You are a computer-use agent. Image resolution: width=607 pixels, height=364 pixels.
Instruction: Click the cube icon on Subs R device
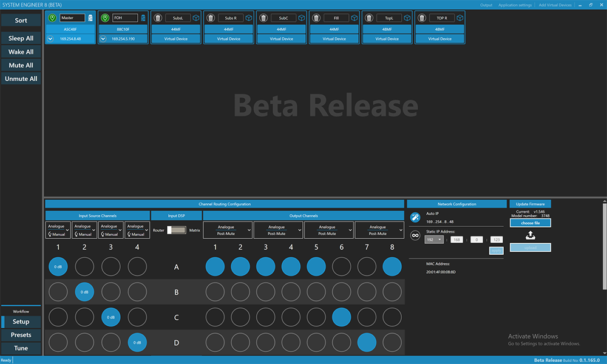point(249,18)
